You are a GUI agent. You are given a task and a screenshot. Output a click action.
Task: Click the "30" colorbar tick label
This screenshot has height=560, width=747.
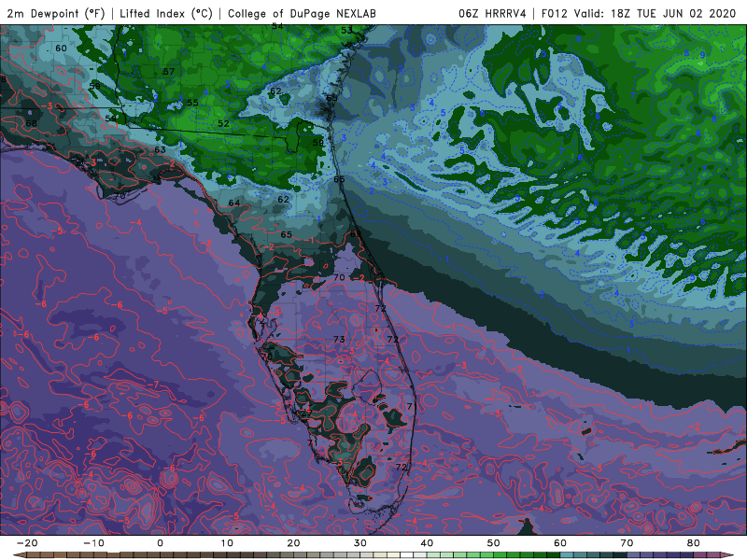pos(360,543)
